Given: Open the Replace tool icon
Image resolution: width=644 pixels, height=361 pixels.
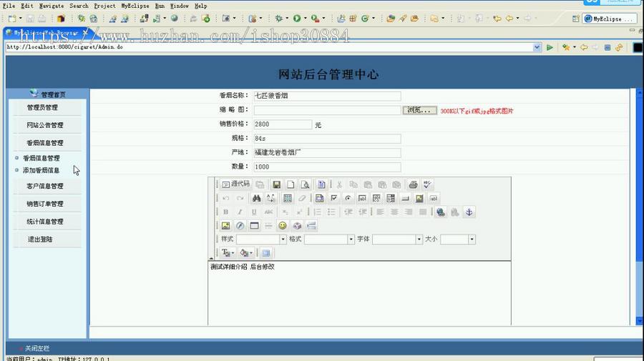Looking at the screenshot, I should pyautogui.click(x=270, y=199).
